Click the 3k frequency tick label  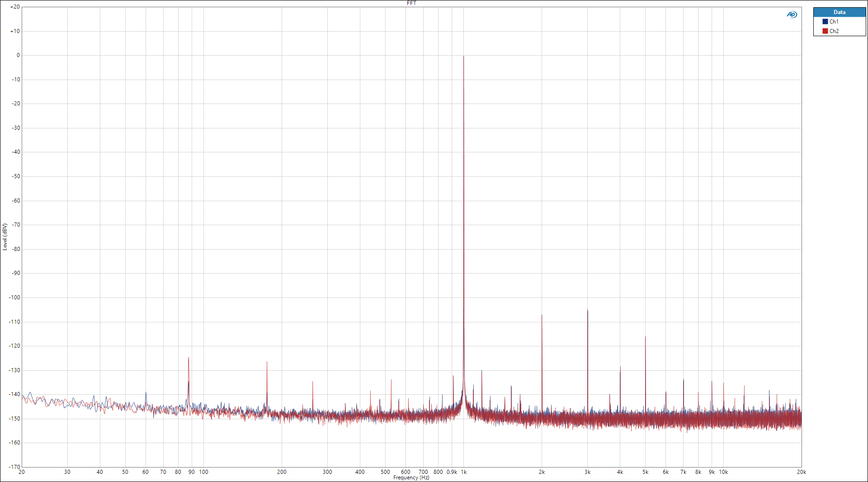click(x=587, y=472)
